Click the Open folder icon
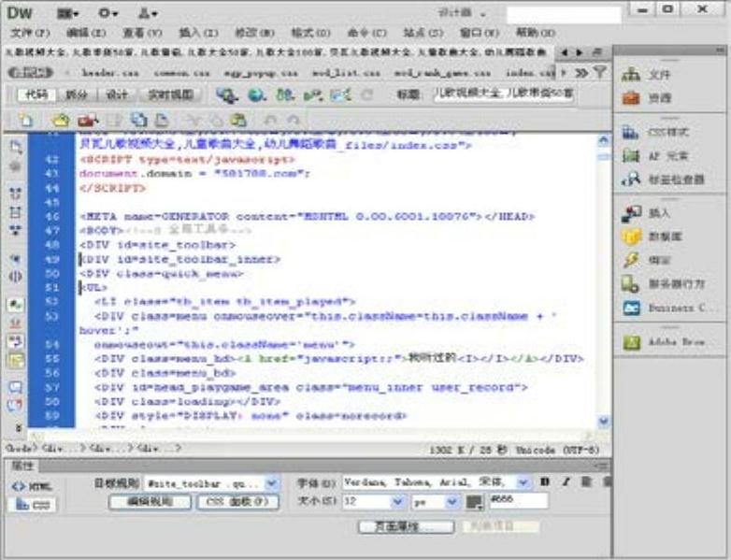 pyautogui.click(x=61, y=121)
